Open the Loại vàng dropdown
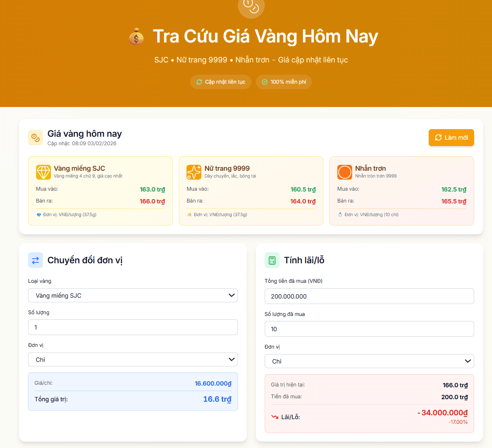The image size is (492, 448). (133, 295)
